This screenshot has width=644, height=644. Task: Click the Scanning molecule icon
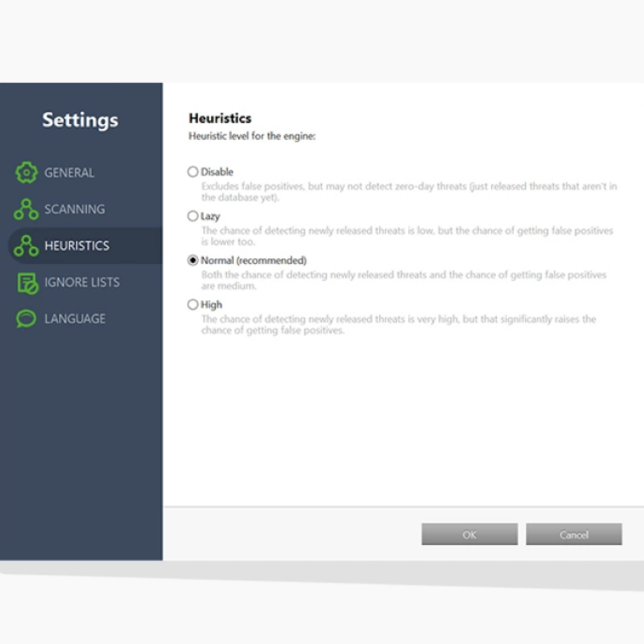coord(25,208)
